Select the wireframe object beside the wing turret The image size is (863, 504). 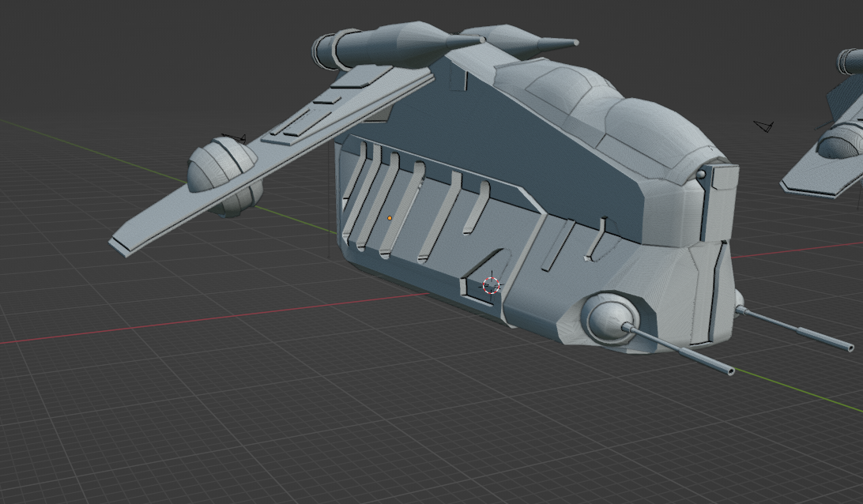click(233, 137)
